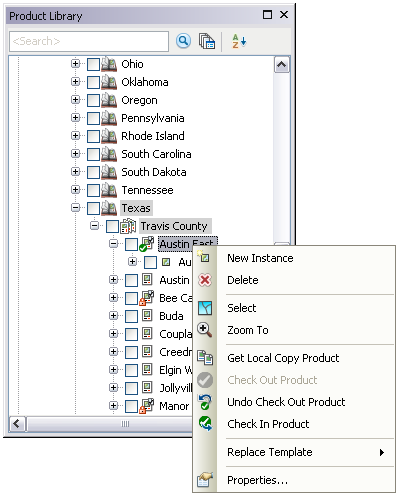The image size is (397, 496).
Task: Expand the Bee Cave node
Action: pyautogui.click(x=114, y=297)
